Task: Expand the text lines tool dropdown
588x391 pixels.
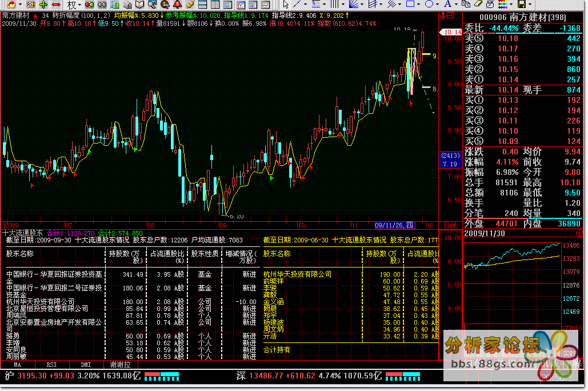Action: [x=324, y=4]
